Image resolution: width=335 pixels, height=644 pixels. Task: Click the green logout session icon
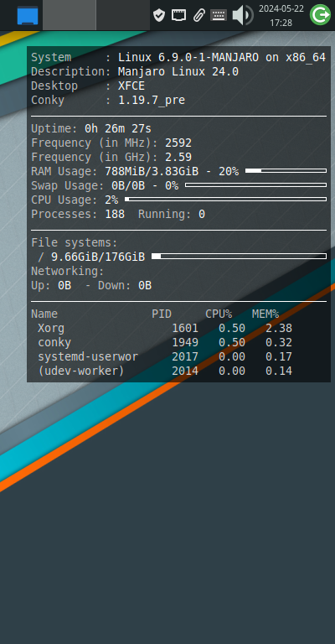tap(320, 15)
